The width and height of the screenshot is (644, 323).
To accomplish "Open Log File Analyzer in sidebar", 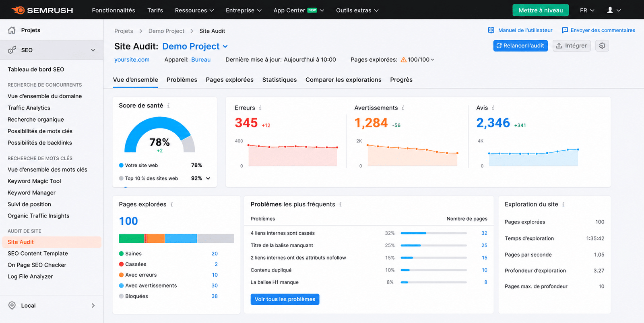I will (x=30, y=277).
